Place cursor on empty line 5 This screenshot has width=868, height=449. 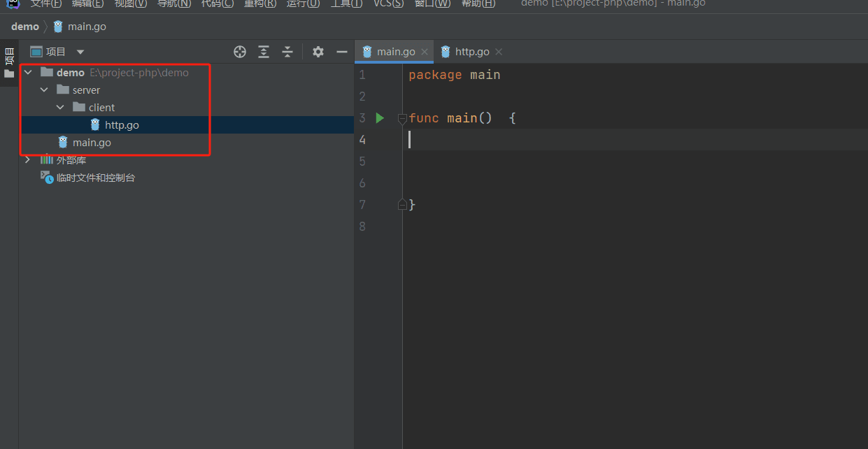(x=635, y=162)
